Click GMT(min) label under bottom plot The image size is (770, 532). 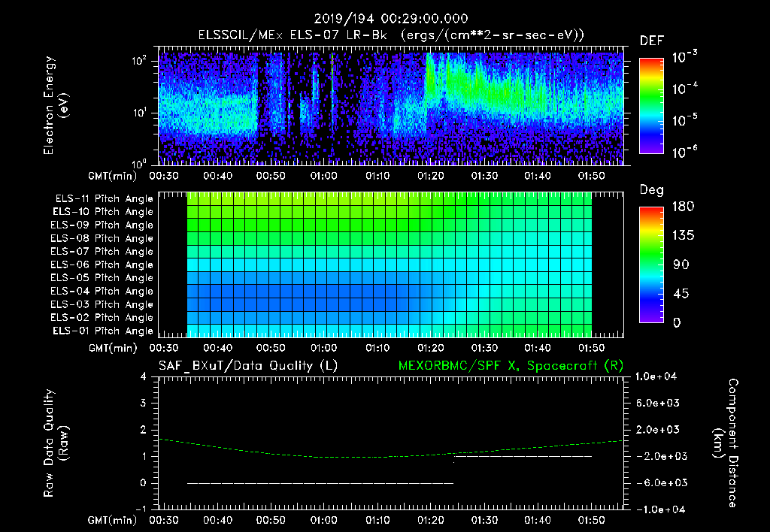point(113,521)
